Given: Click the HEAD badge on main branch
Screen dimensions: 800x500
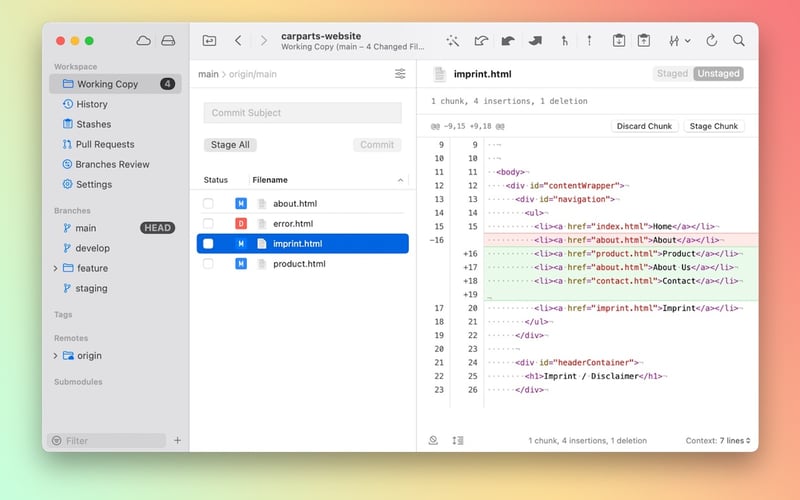Looking at the screenshot, I should point(157,228).
